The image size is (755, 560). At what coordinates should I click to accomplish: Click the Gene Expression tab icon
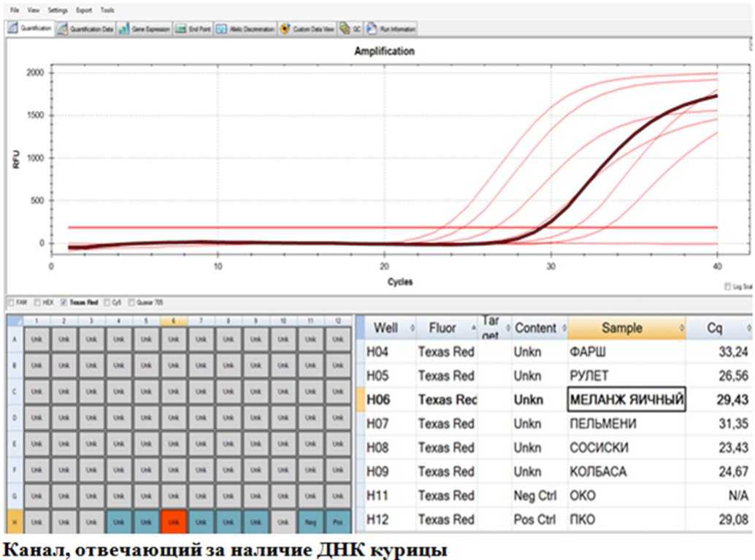pyautogui.click(x=124, y=29)
